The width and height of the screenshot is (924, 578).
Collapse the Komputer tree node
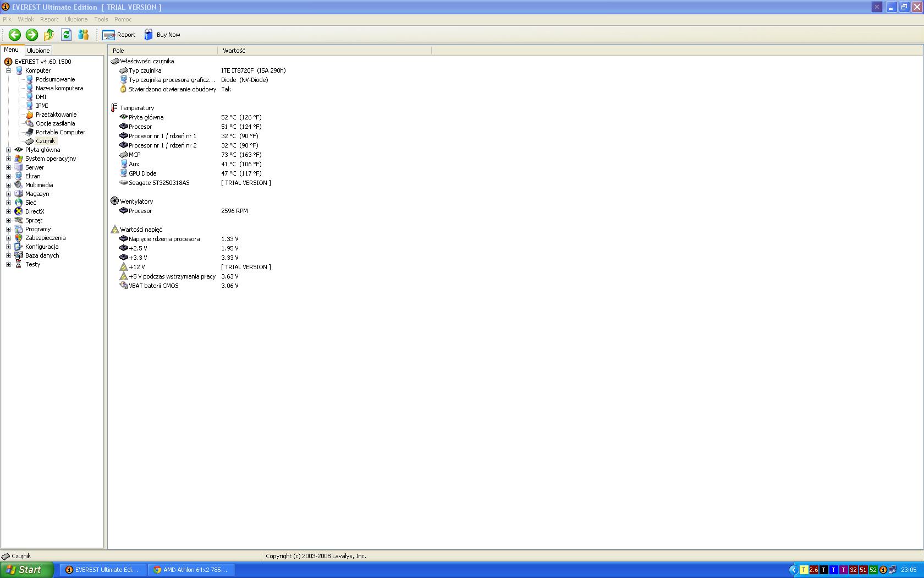pyautogui.click(x=8, y=70)
